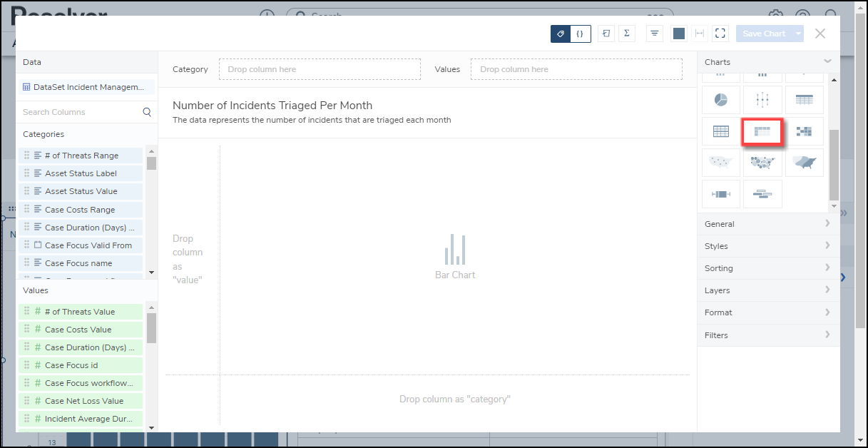Click the Bar Chart placeholder icon

pos(455,249)
